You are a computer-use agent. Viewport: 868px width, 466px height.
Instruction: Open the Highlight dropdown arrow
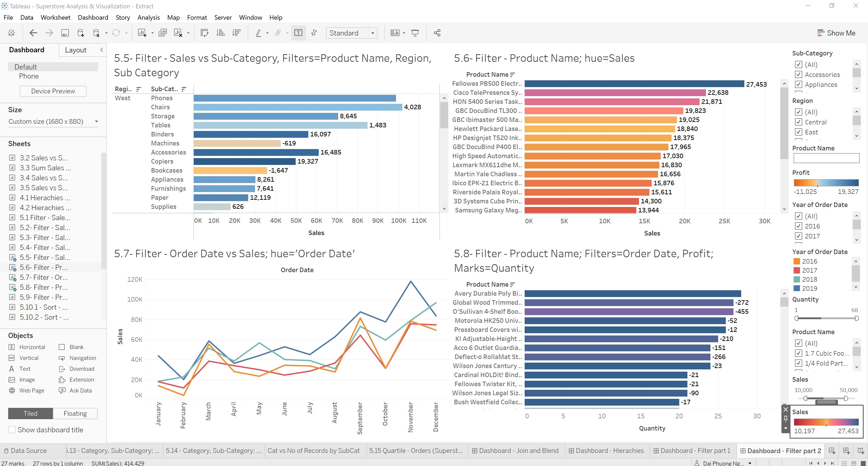coord(267,33)
